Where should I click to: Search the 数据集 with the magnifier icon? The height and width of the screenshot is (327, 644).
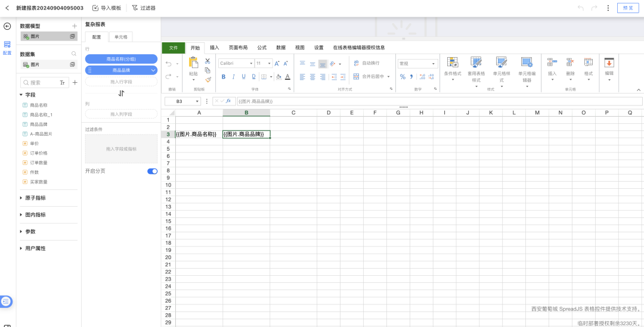pyautogui.click(x=74, y=54)
